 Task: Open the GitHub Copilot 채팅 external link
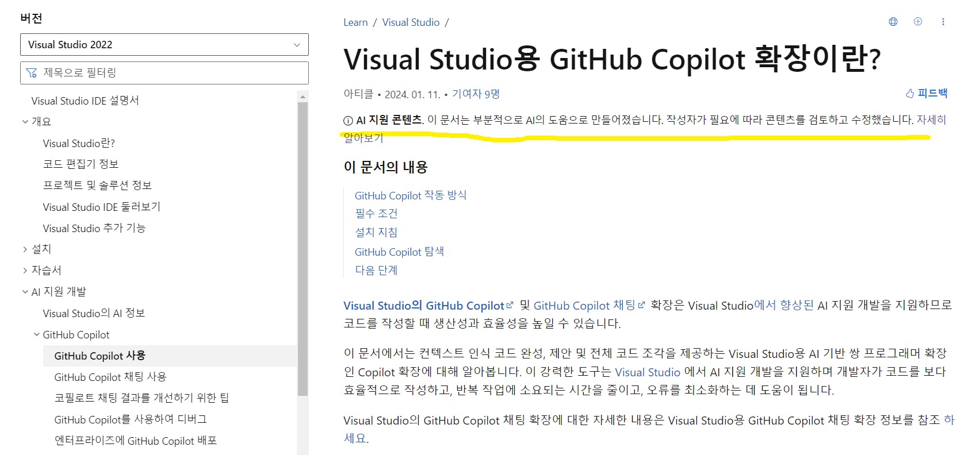pyautogui.click(x=589, y=306)
